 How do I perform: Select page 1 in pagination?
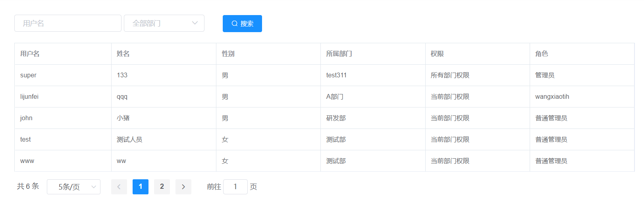pyautogui.click(x=141, y=187)
